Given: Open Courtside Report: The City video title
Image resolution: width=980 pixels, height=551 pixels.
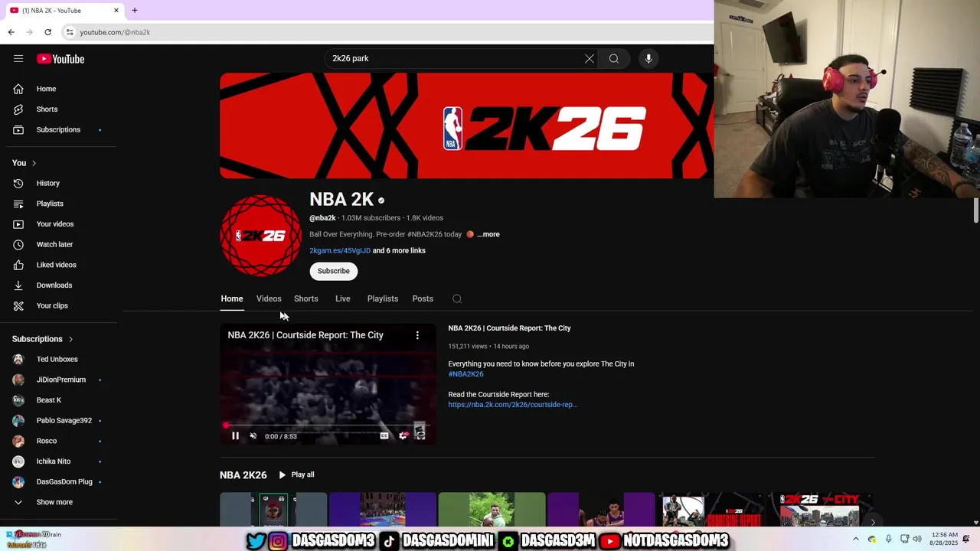Looking at the screenshot, I should [510, 328].
